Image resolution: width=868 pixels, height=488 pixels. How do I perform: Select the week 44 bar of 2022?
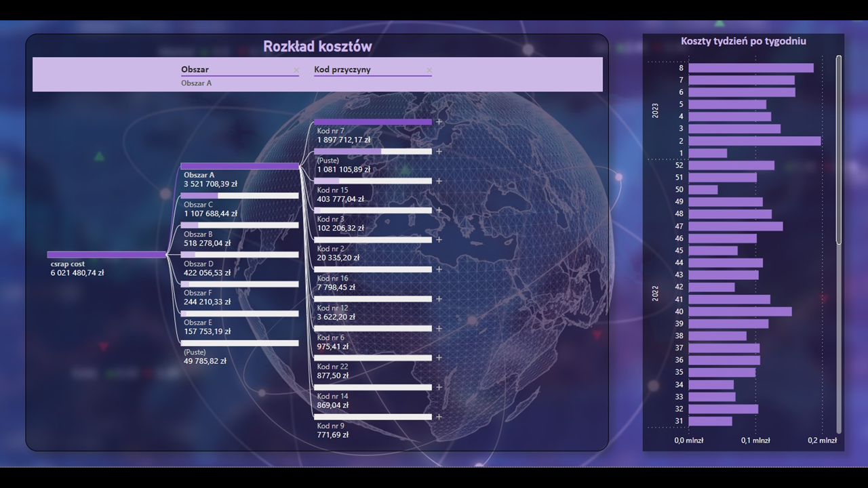tap(726, 263)
